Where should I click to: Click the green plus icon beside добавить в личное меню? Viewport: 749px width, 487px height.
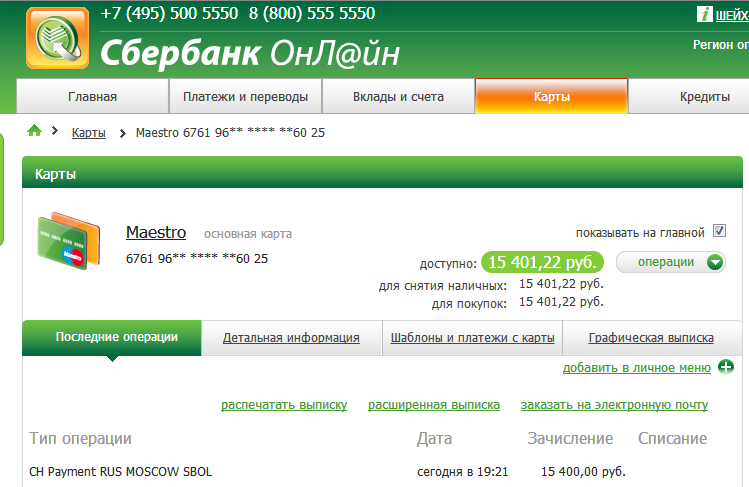coord(726,367)
